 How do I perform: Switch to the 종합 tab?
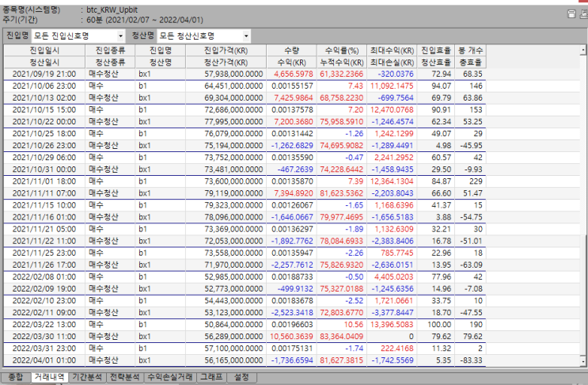point(16,377)
